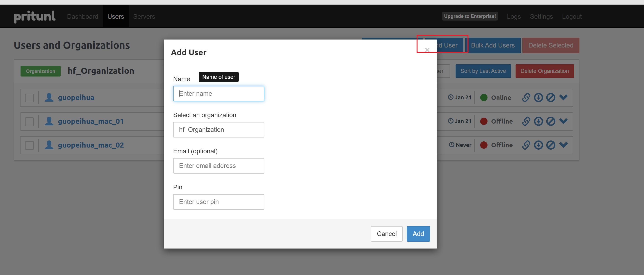
Task: Click Cancel in Add User dialog
Action: (386, 234)
